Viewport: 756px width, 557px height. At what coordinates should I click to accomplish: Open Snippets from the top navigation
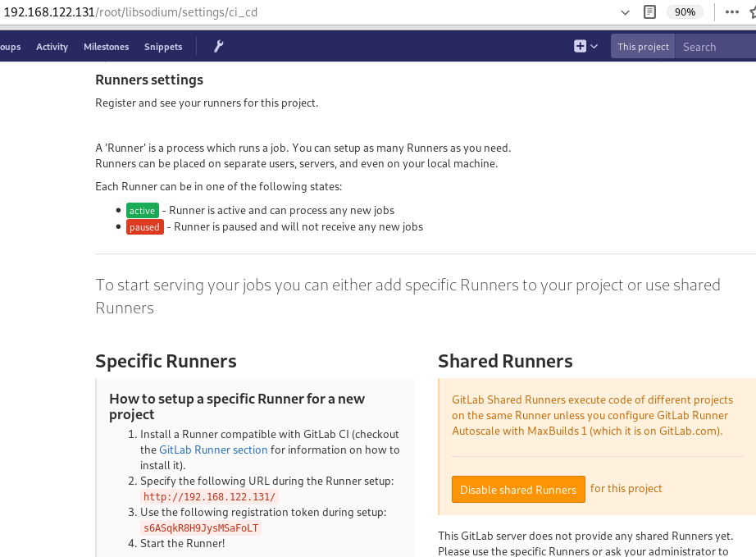pos(163,47)
